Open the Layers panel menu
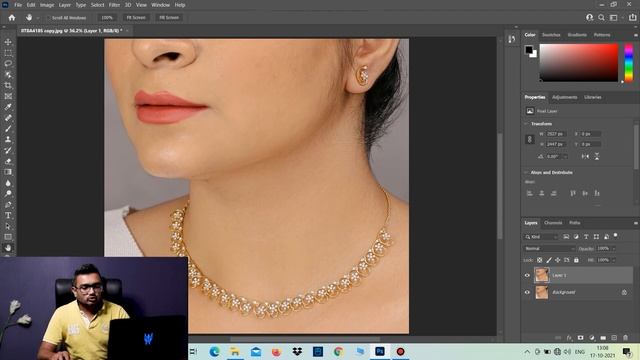This screenshot has height=360, width=640. pyautogui.click(x=636, y=223)
